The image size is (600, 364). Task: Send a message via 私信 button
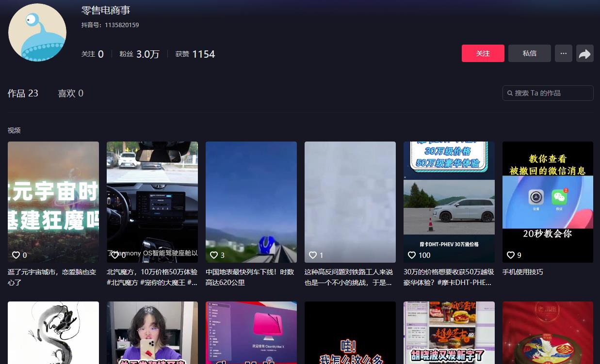click(x=530, y=53)
